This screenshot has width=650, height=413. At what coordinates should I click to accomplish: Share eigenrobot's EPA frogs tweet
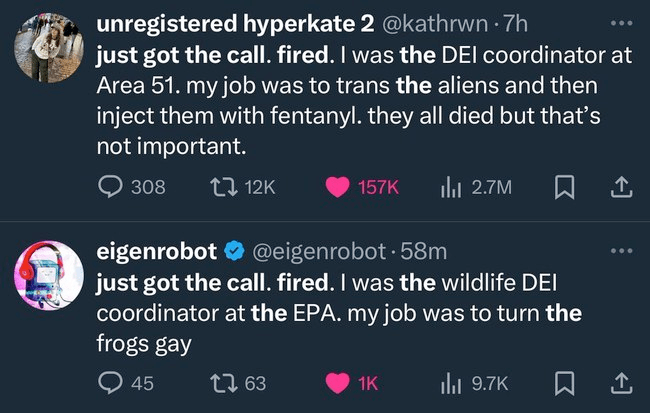(619, 381)
